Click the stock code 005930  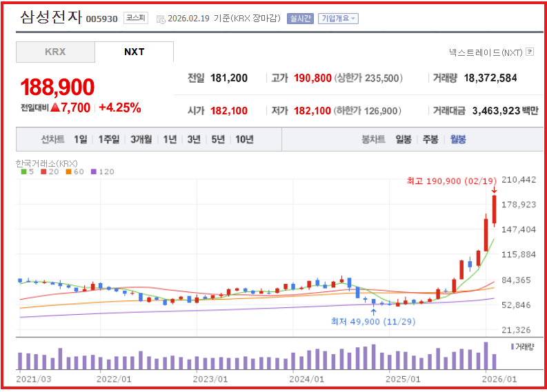tap(102, 19)
